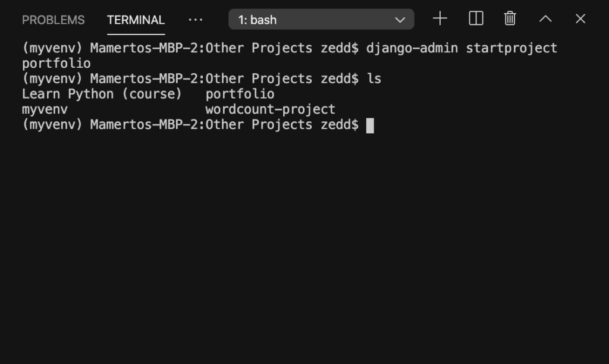Click empty terminal area below the prompt
Screen dimensions: 609x364
(x=304, y=241)
